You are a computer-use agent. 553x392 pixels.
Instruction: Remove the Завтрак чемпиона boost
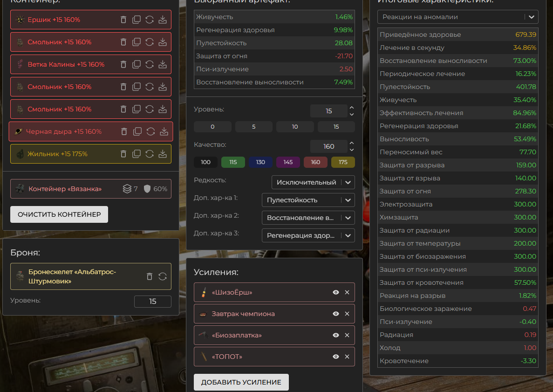pos(347,314)
